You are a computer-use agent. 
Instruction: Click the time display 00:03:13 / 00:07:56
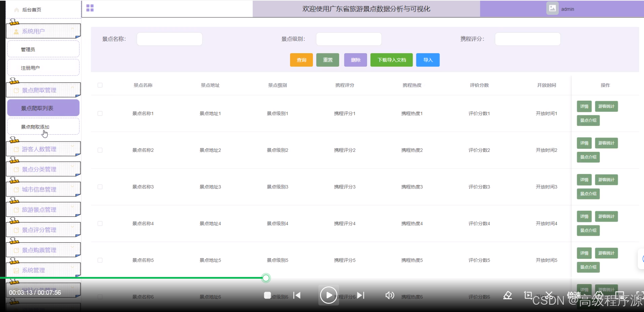(35, 293)
